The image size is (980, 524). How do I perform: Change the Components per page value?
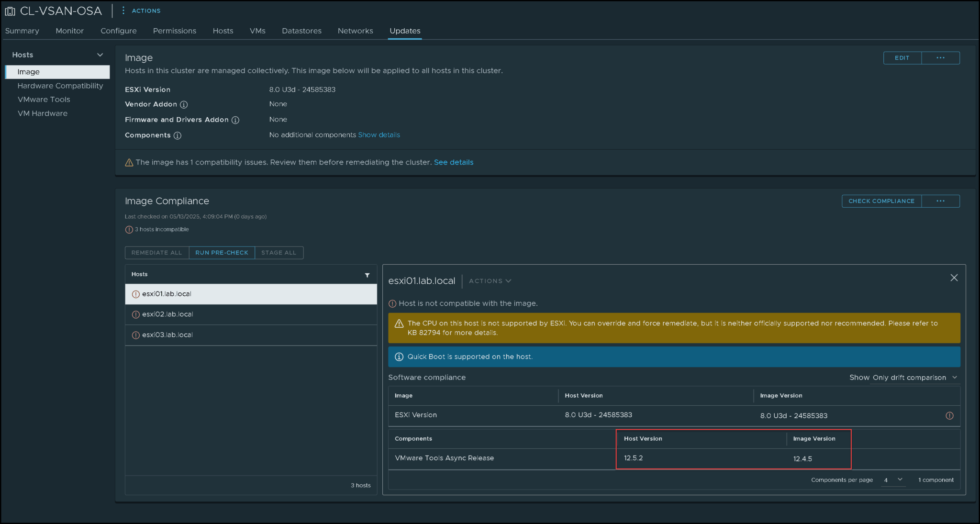point(893,480)
